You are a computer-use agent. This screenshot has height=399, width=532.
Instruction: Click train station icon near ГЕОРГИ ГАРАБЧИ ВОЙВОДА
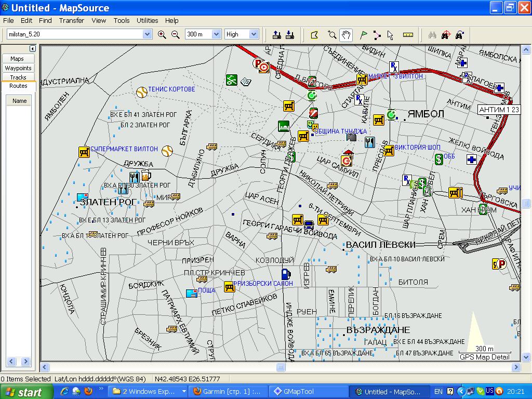pyautogui.click(x=309, y=225)
